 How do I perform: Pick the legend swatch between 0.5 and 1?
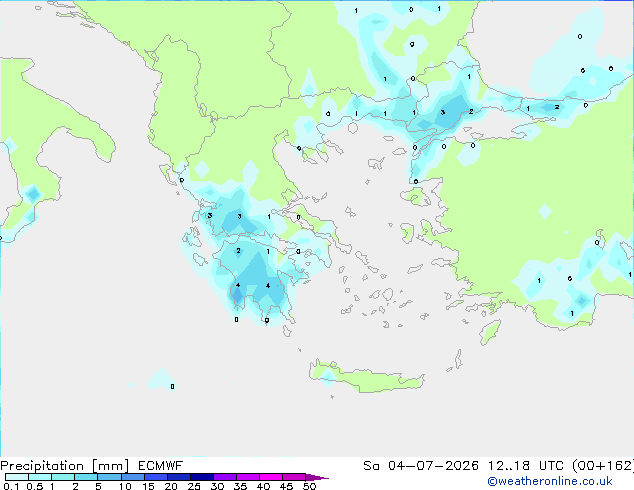pyautogui.click(x=40, y=477)
